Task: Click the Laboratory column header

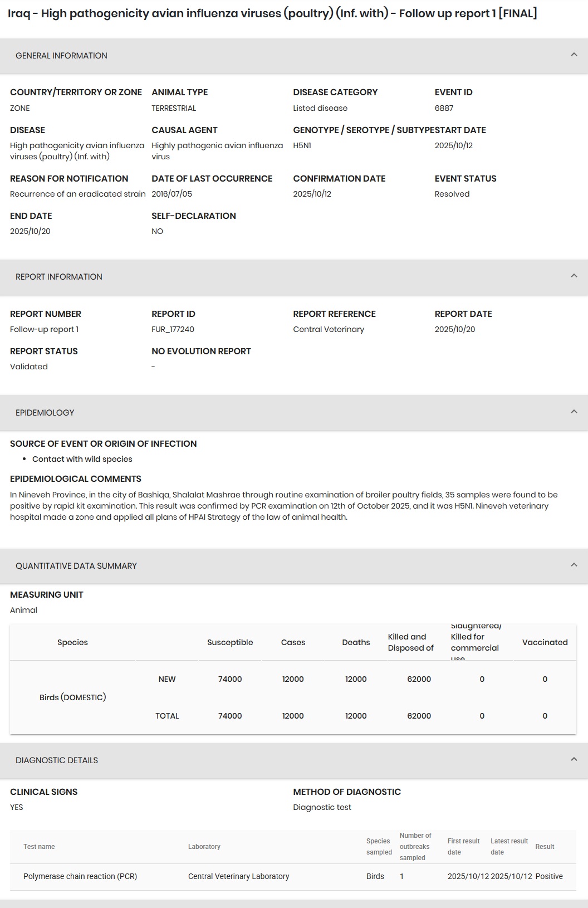Action: (x=204, y=847)
